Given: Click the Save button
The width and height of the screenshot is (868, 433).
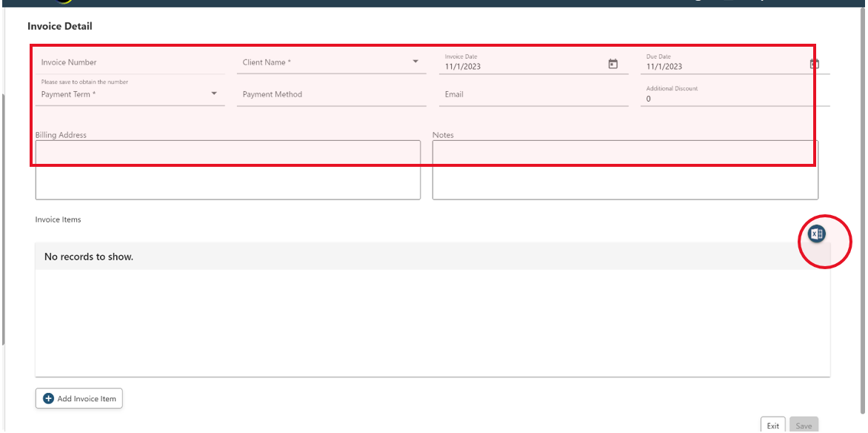Looking at the screenshot, I should pos(804,425).
